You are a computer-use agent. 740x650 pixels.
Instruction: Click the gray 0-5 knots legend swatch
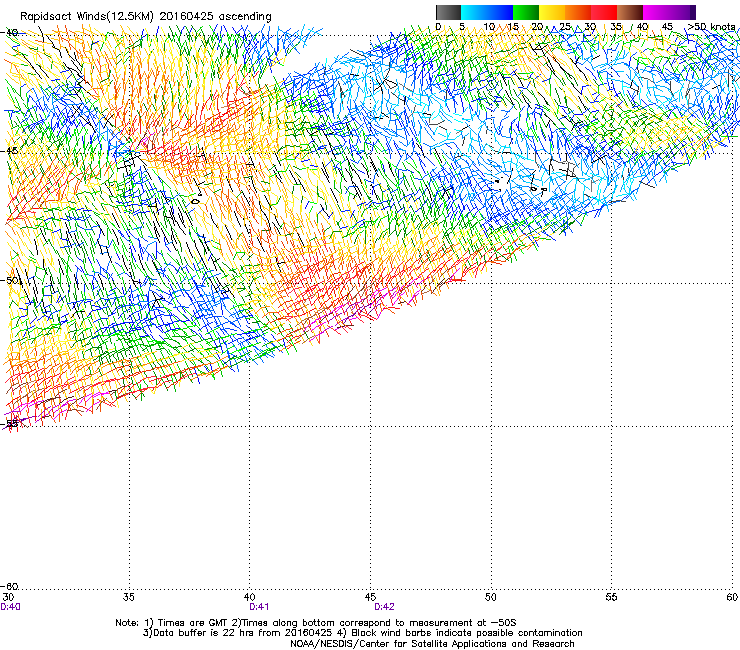pyautogui.click(x=448, y=12)
